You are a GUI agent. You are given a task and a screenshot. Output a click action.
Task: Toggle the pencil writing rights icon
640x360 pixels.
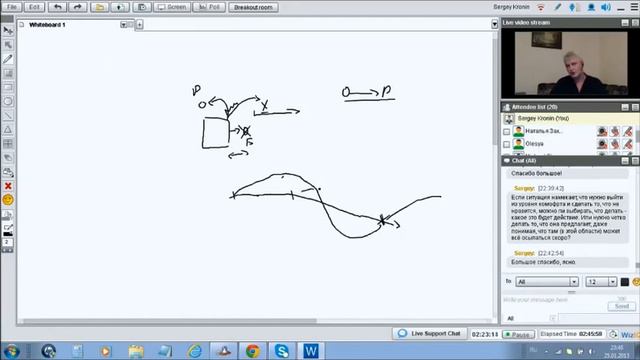click(557, 7)
